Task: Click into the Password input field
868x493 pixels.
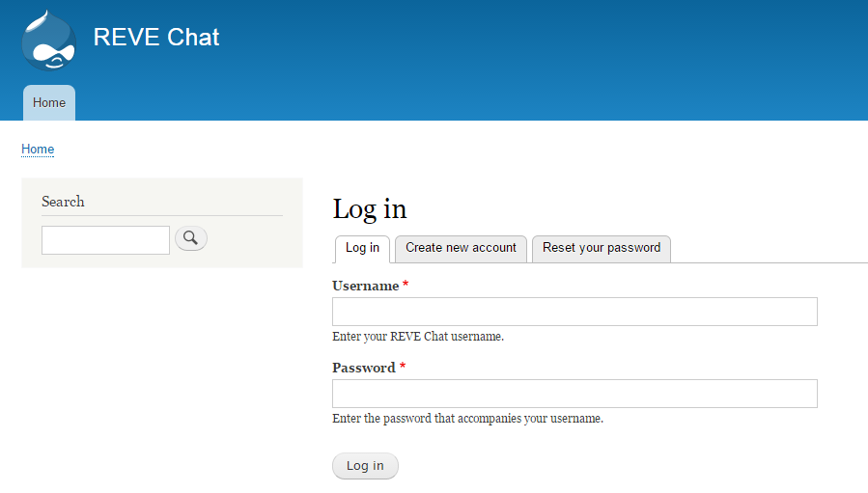Action: 574,394
